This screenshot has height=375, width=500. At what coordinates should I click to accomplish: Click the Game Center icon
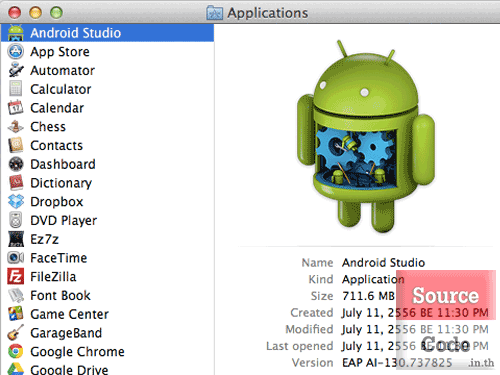[x=16, y=314]
